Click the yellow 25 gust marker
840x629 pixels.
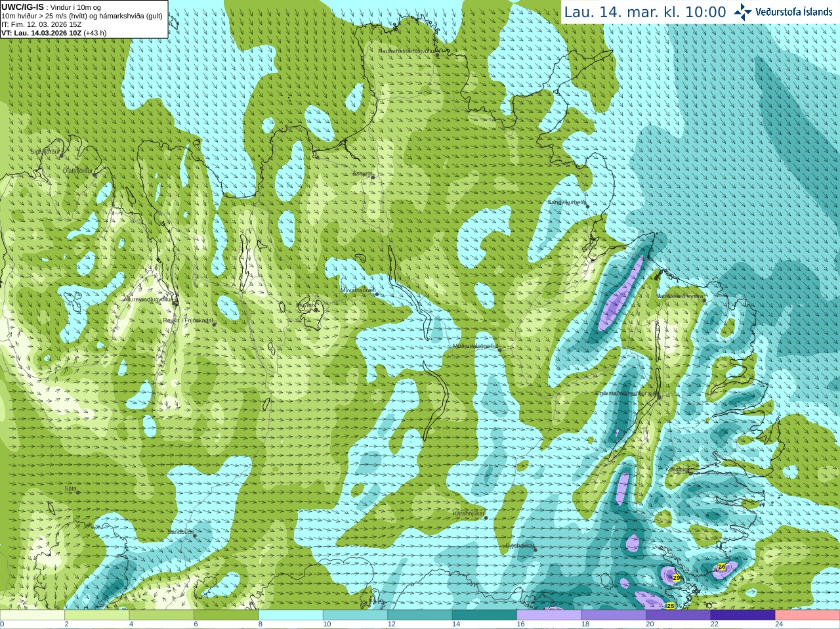(x=670, y=606)
